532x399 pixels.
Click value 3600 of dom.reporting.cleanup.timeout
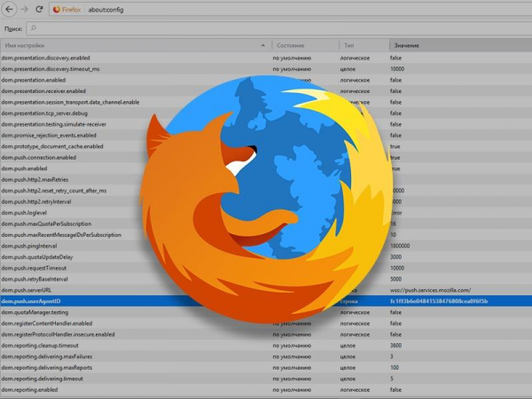[396, 346]
